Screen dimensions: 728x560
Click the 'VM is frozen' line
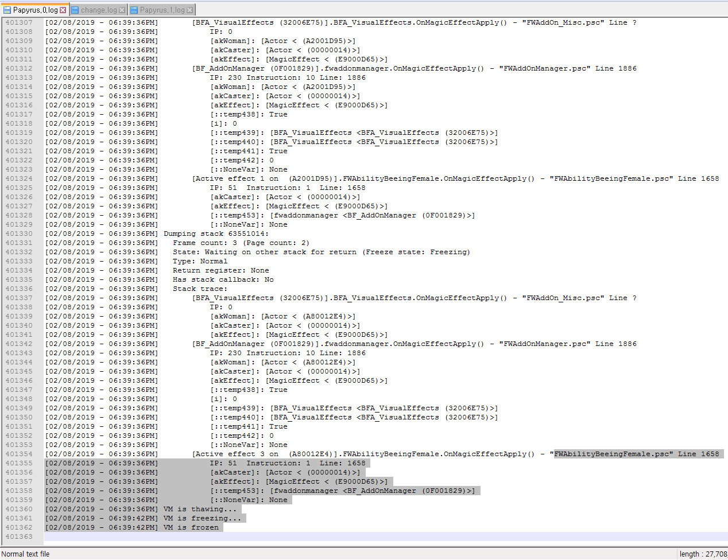(x=191, y=527)
